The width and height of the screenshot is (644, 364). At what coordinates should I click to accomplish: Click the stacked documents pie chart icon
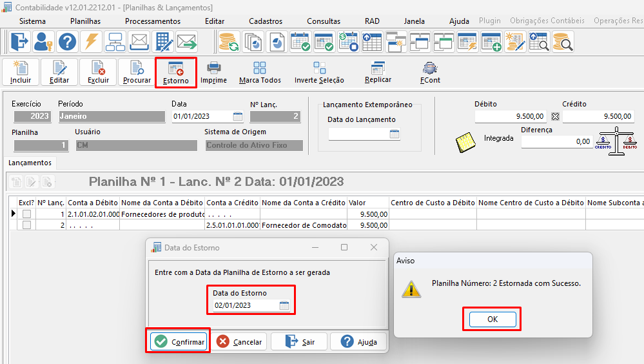[253, 41]
